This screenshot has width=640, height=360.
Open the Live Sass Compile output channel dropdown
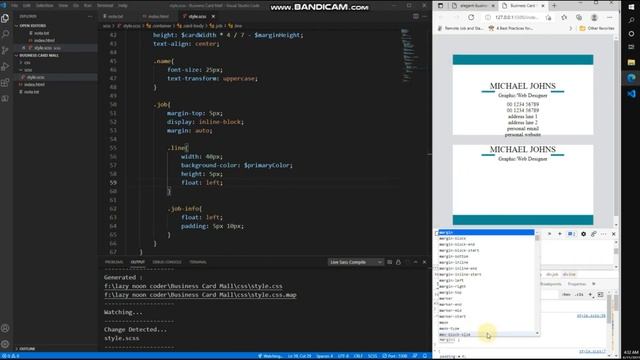tap(356, 262)
